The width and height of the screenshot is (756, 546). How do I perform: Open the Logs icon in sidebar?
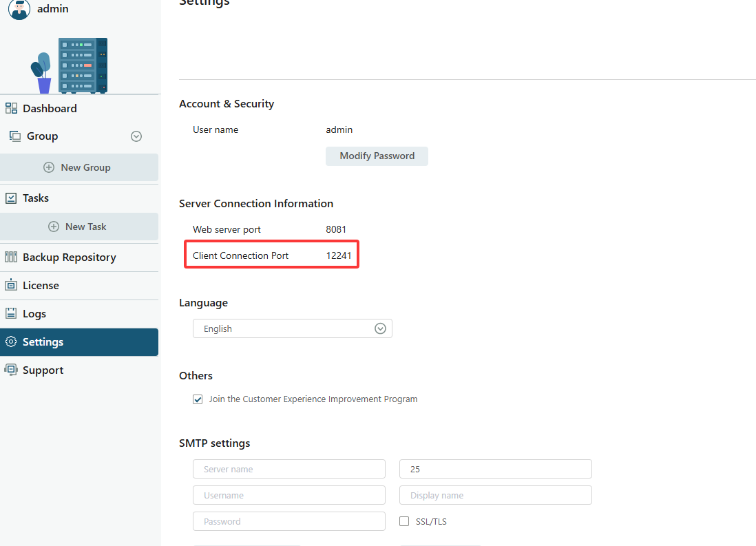11,314
